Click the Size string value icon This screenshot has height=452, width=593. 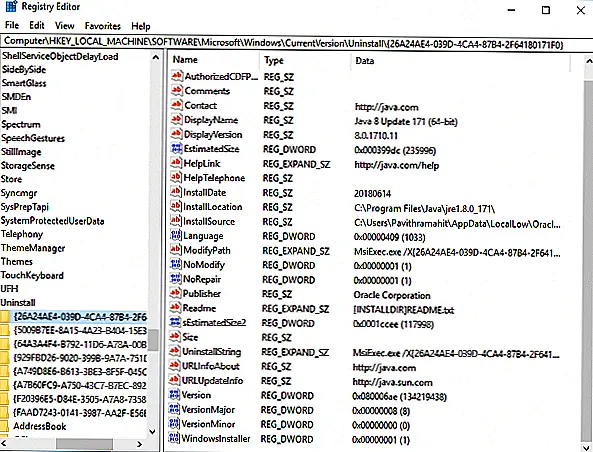(x=175, y=337)
